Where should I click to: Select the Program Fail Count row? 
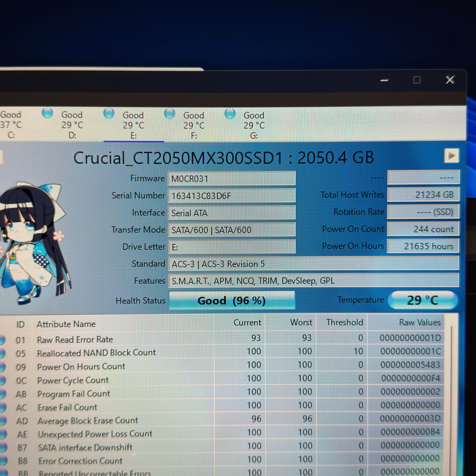click(x=222, y=393)
